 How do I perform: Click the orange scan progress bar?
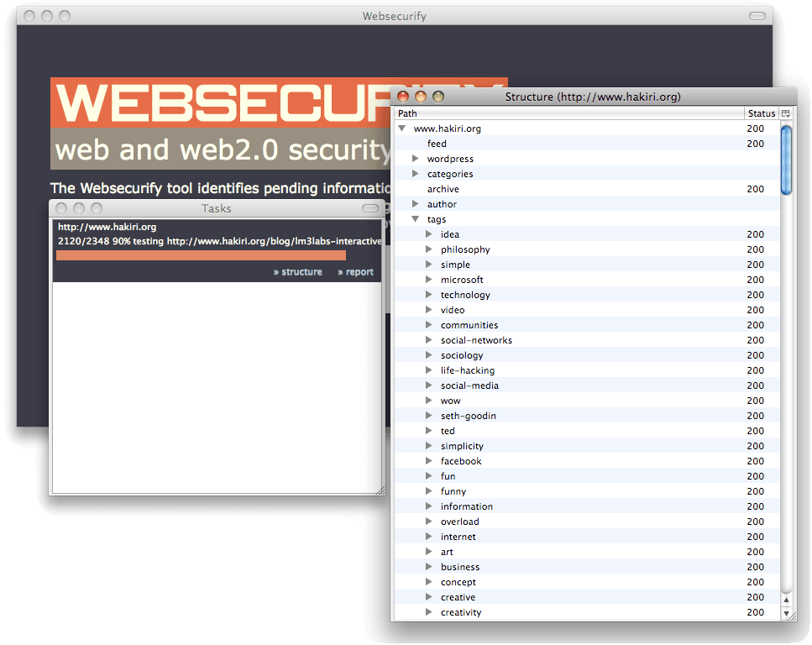tap(201, 254)
